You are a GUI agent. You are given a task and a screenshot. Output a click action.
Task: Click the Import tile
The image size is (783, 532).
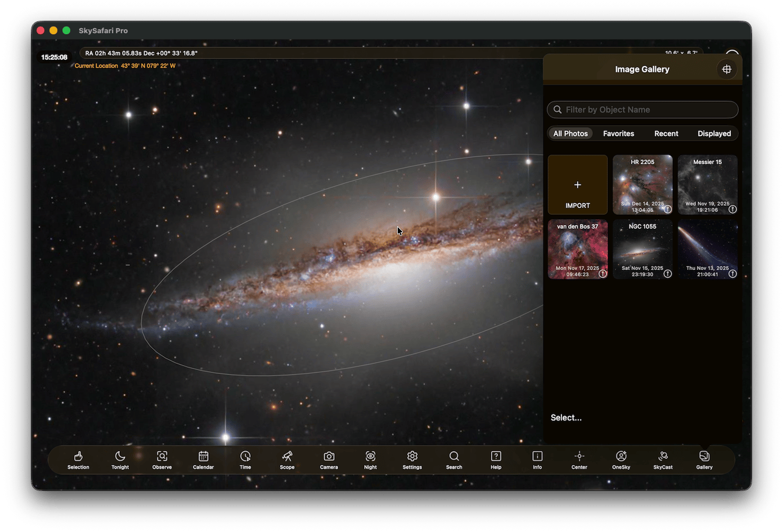[578, 184]
